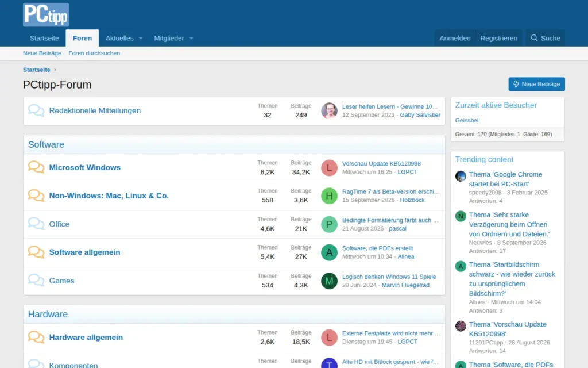Open the Bedingte Formatierung färbt auch thread
588x368 pixels.
(390, 220)
